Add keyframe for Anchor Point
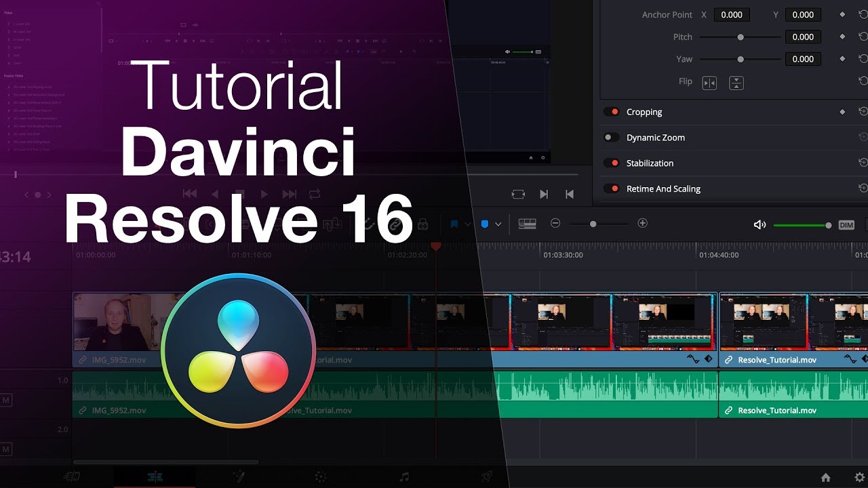 [842, 14]
